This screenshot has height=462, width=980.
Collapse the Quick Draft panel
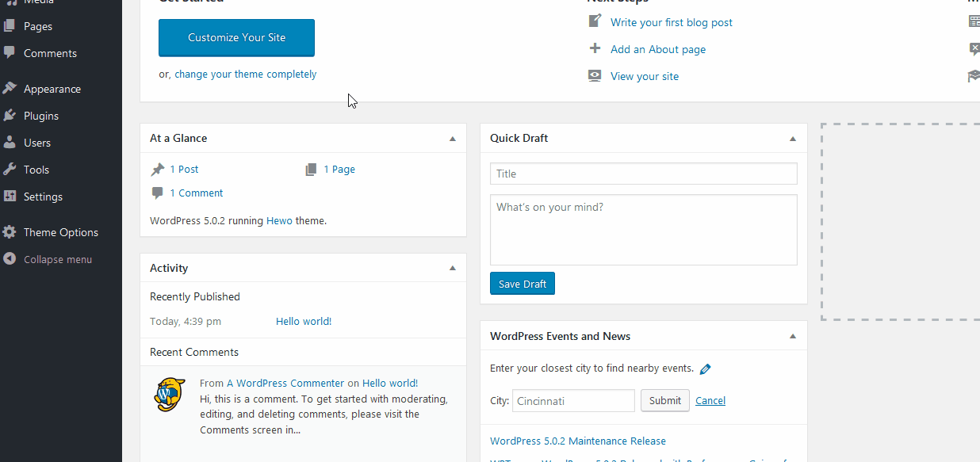pos(792,139)
